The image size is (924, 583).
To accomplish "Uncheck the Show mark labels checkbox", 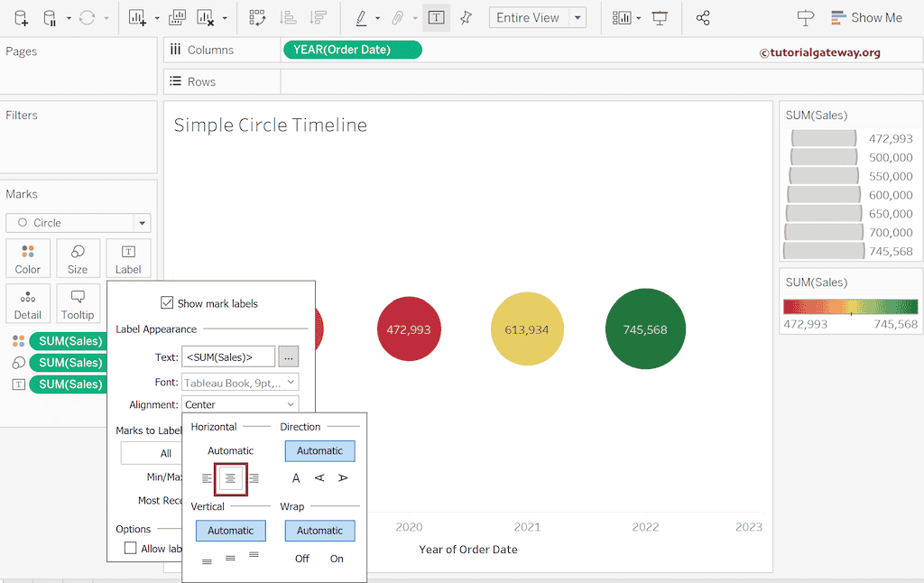I will coord(167,303).
